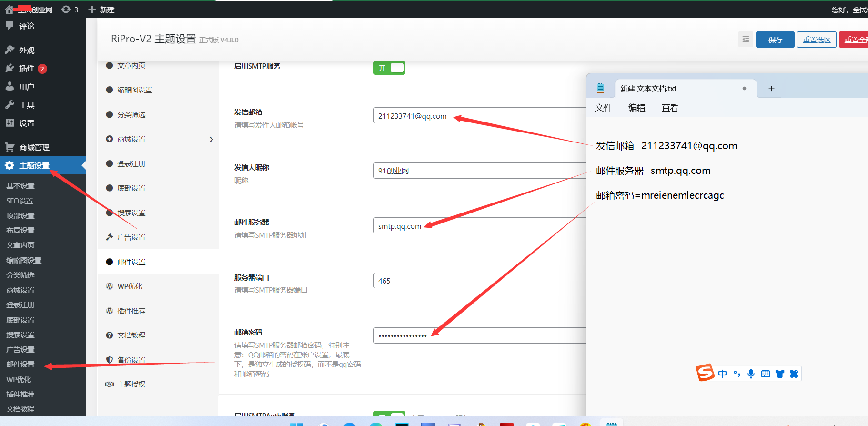Viewport: 868px width, 426px height.
Task: Open Notepad 查看 menu
Action: pyautogui.click(x=670, y=108)
